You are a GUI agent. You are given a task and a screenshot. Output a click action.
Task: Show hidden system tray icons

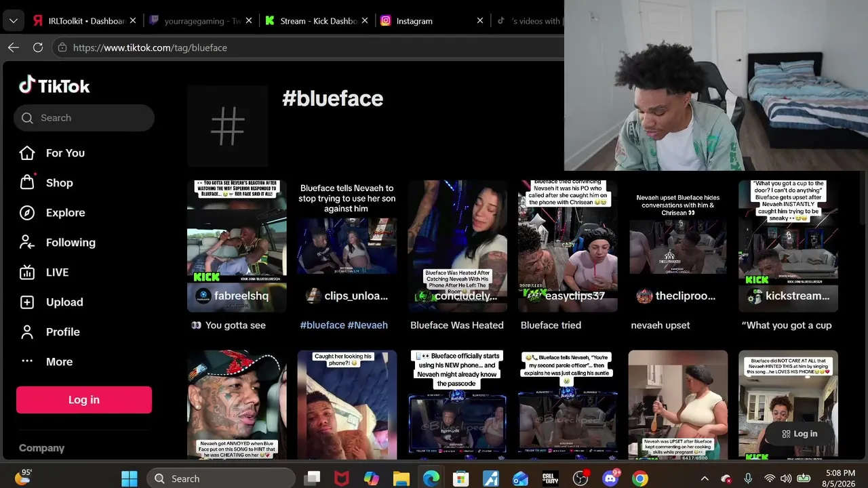(x=705, y=479)
